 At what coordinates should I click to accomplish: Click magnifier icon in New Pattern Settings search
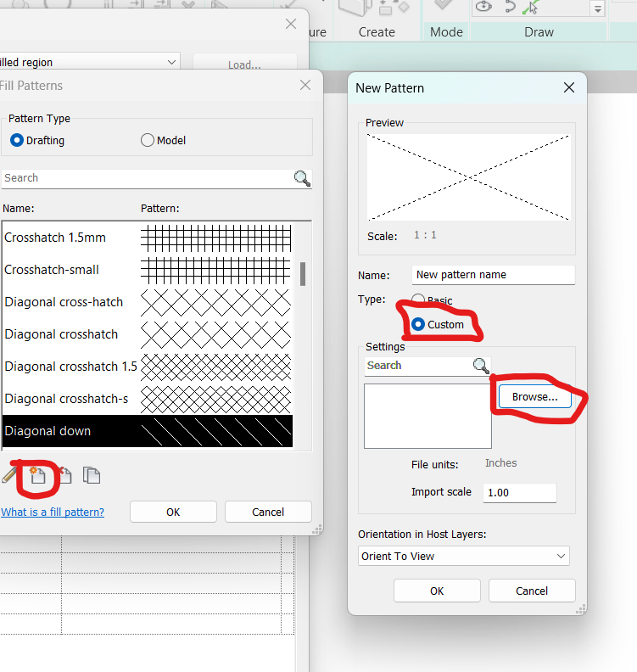click(481, 366)
